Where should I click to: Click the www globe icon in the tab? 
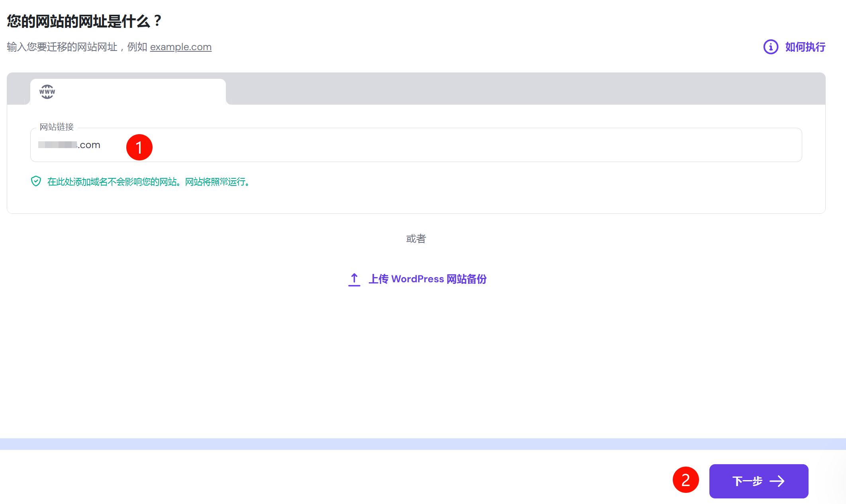[47, 92]
